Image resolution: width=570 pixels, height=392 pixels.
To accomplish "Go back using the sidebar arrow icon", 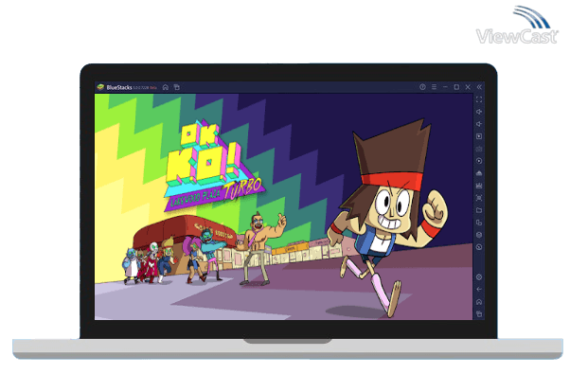I will click(479, 290).
